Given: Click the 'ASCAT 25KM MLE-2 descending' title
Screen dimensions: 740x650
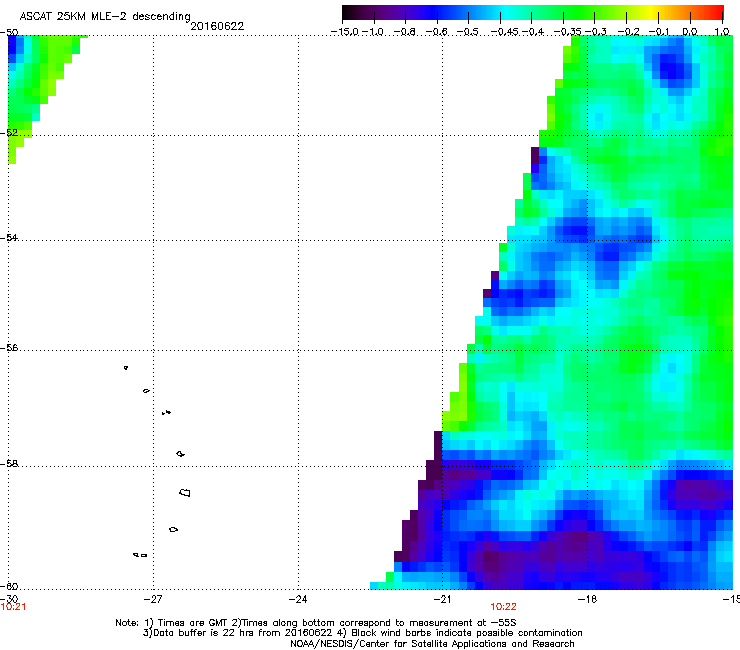Looking at the screenshot, I should (105, 16).
